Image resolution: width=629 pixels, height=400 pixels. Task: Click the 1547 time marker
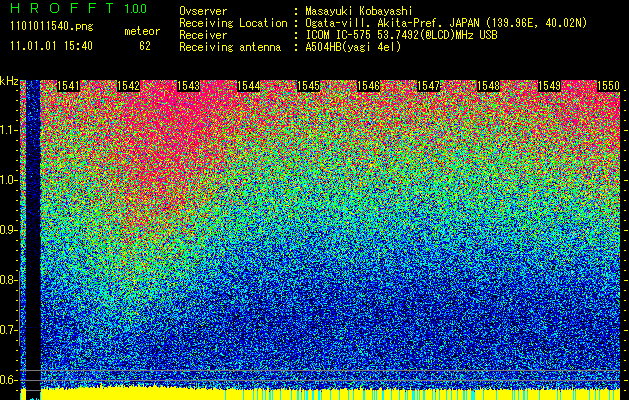429,86
